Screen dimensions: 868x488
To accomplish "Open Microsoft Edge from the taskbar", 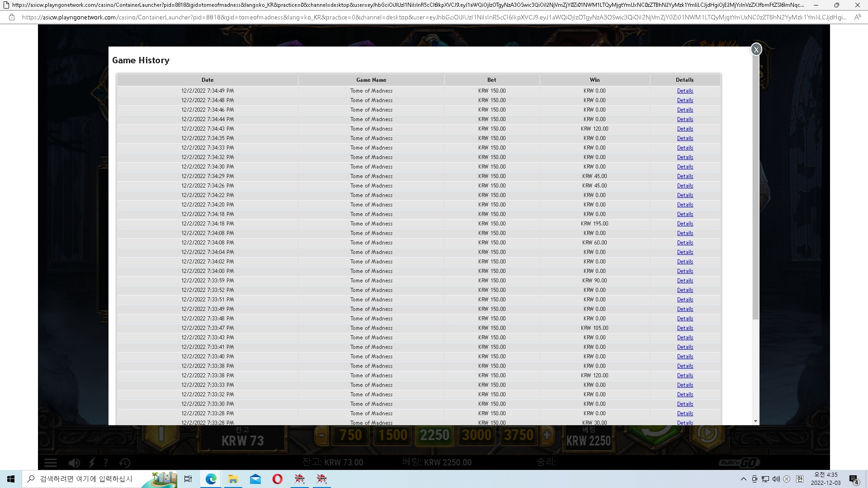I will (211, 479).
